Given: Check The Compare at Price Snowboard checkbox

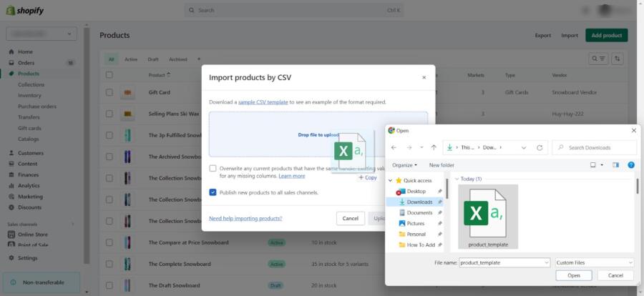Looking at the screenshot, I should pyautogui.click(x=109, y=242).
